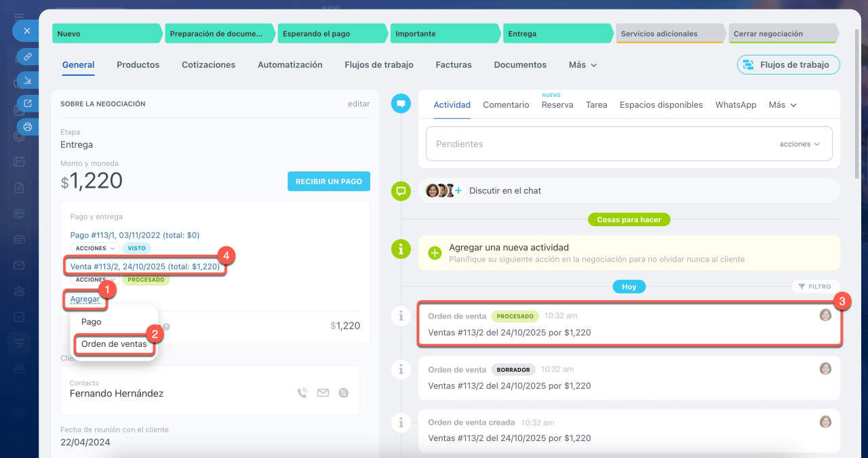868x458 pixels.
Task: Switch to the Productos tab
Action: click(138, 65)
